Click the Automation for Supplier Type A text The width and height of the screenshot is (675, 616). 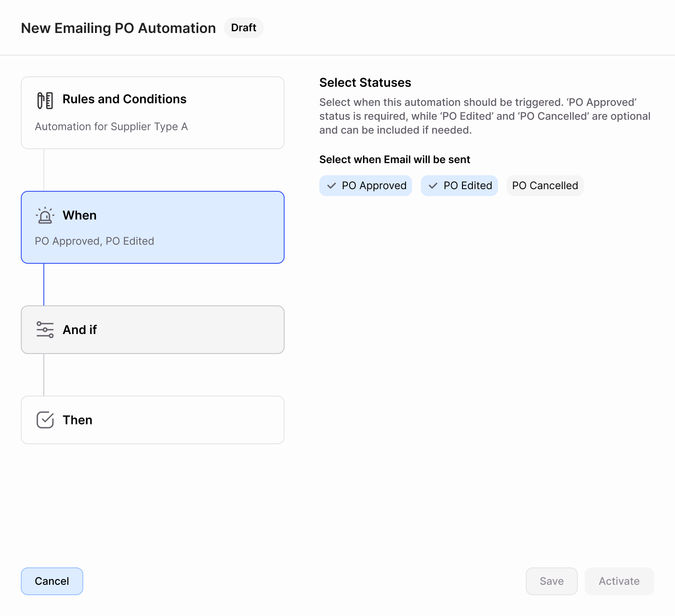111,126
